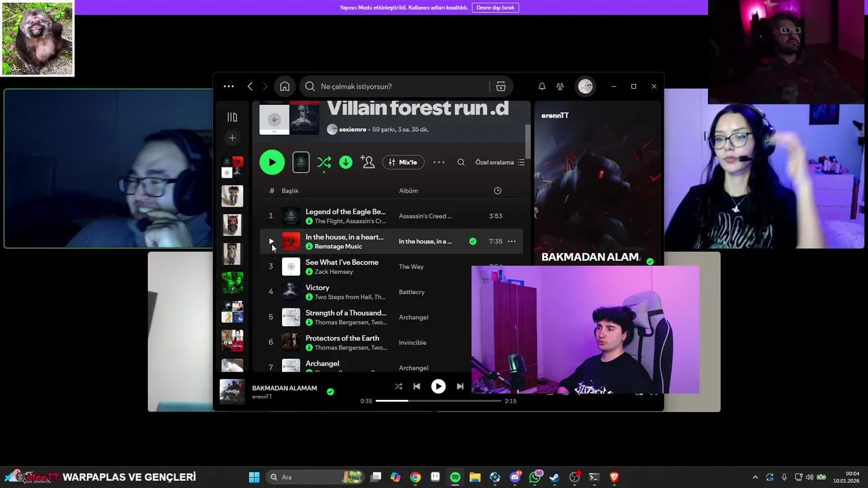This screenshot has height=488, width=868.
Task: Open more options for 'In the house' row
Action: 511,241
